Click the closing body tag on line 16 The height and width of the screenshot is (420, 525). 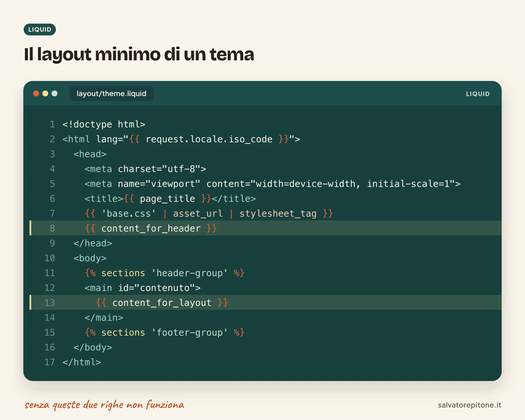point(93,347)
